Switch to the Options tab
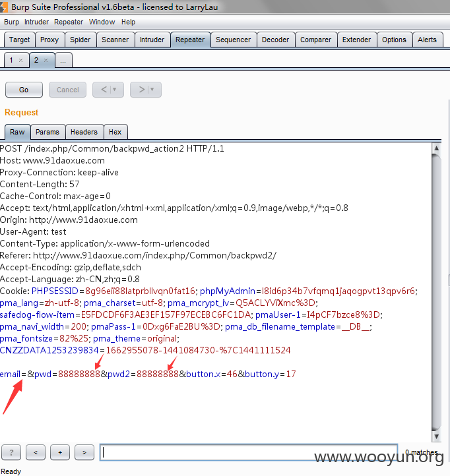This screenshot has height=476, width=450. click(394, 40)
